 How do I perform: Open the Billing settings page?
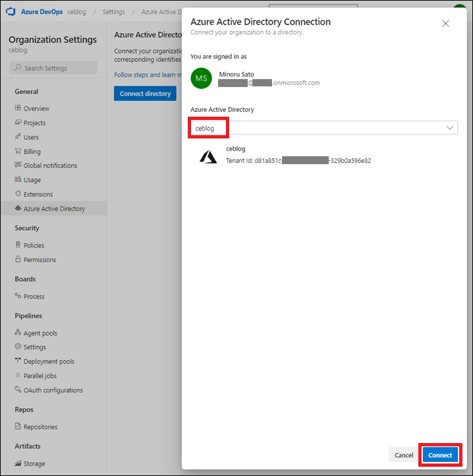(32, 152)
